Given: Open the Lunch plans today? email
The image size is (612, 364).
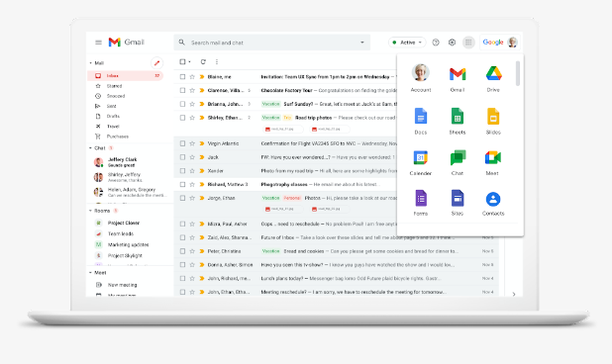Looking at the screenshot, I should [x=282, y=278].
